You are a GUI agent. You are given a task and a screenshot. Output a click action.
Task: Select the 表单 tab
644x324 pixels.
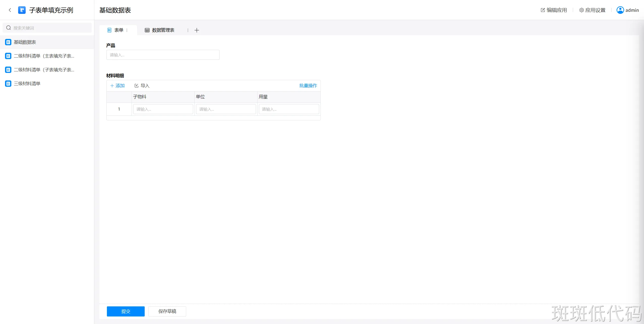[x=116, y=30]
